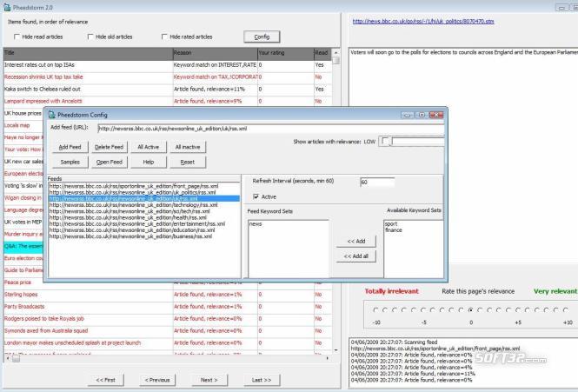The image size is (578, 392).
Task: Select the 0 relevance rating radio button
Action: coord(471,310)
